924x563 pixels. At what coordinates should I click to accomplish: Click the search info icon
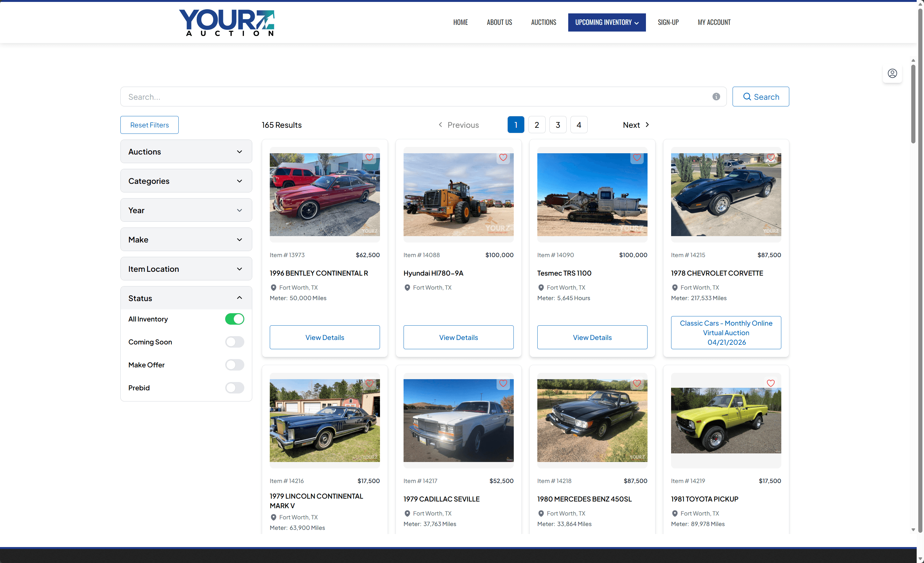point(716,97)
